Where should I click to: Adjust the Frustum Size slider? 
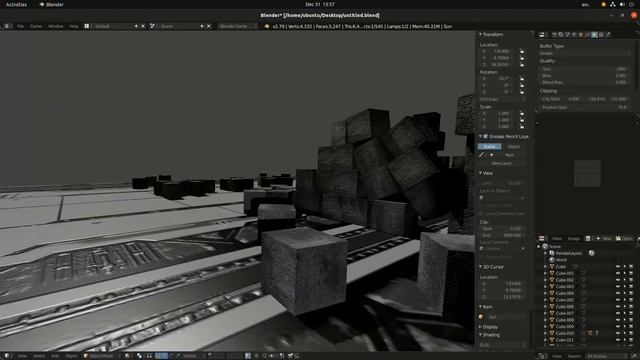[x=584, y=107]
